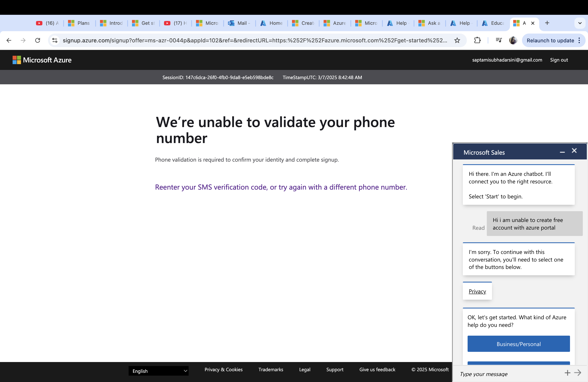This screenshot has width=588, height=382.
Task: Send message with the arrow icon
Action: (x=578, y=373)
